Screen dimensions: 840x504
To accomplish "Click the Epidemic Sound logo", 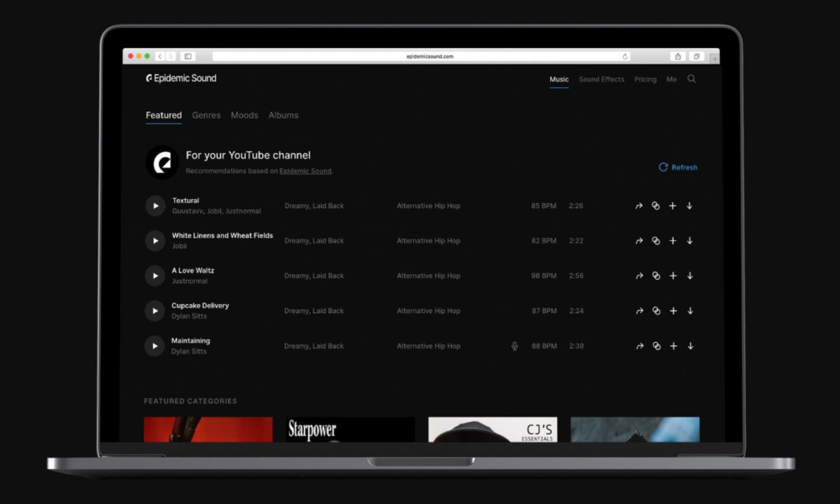I will click(181, 78).
